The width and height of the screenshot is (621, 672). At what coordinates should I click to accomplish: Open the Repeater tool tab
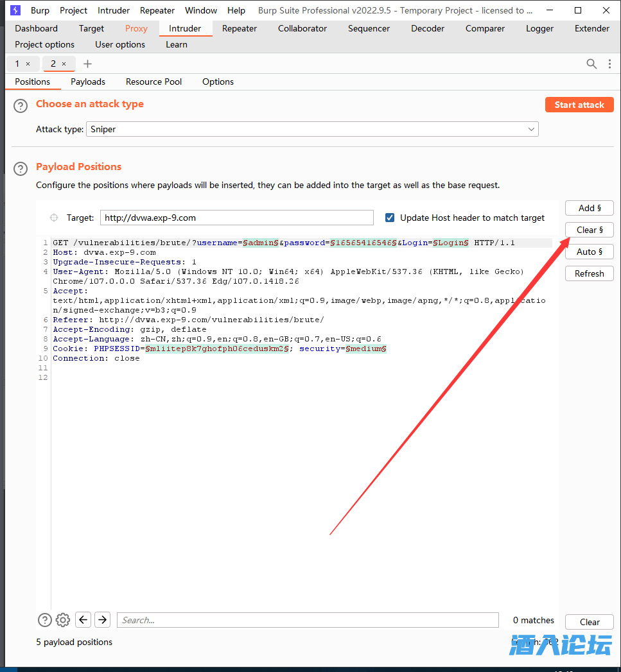[239, 28]
